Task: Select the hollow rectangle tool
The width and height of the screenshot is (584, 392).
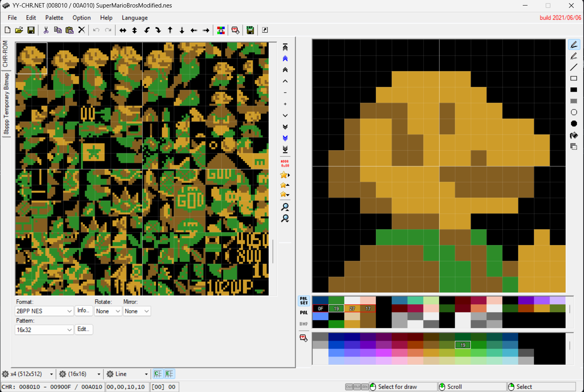Action: 574,78
